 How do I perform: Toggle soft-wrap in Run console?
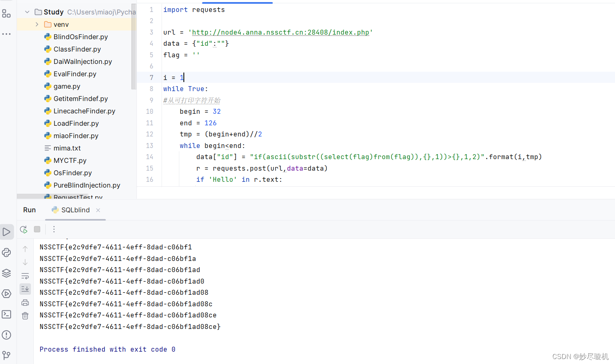(25, 276)
